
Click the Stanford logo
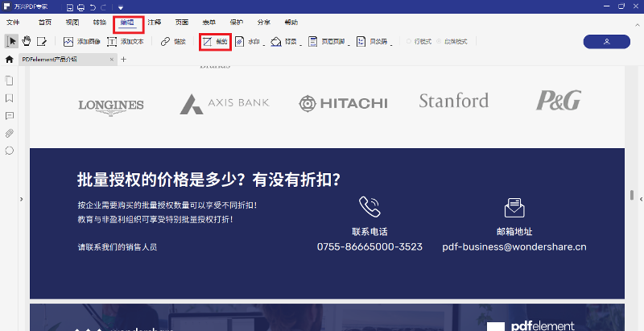[x=454, y=101]
